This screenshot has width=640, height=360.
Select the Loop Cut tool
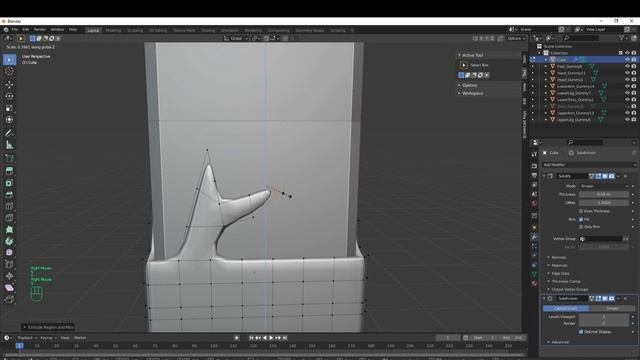pyautogui.click(x=9, y=206)
